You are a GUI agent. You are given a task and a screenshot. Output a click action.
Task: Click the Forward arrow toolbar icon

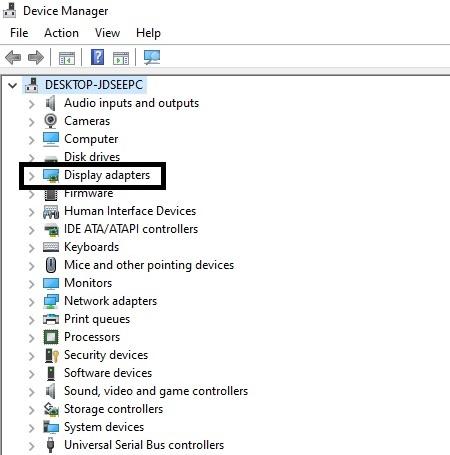pos(36,57)
